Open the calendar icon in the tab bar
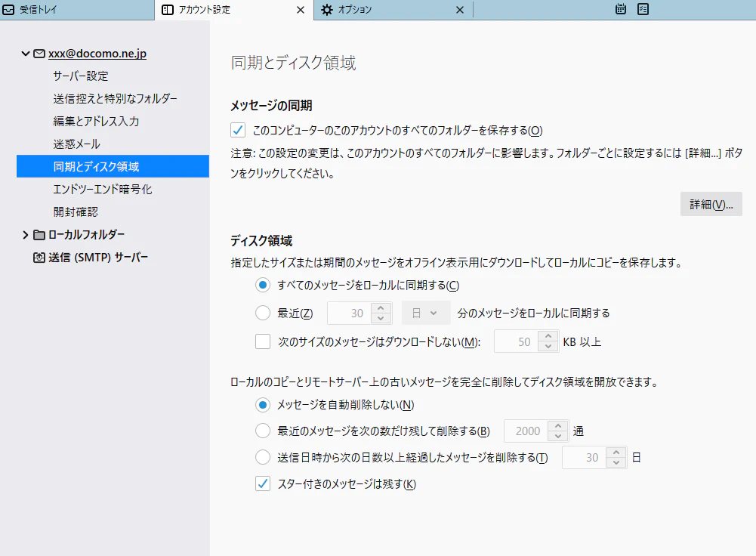756x556 pixels. point(621,9)
